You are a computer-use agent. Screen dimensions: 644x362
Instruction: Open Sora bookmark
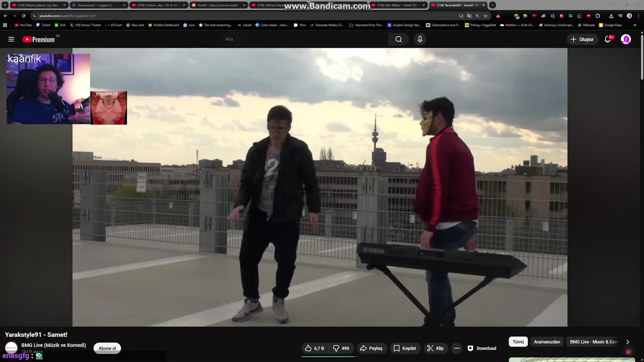pyautogui.click(x=189, y=25)
